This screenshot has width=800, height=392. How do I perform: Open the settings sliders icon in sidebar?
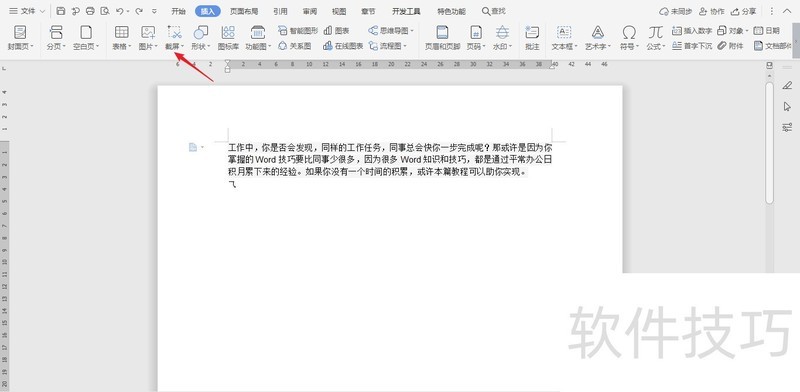787,127
